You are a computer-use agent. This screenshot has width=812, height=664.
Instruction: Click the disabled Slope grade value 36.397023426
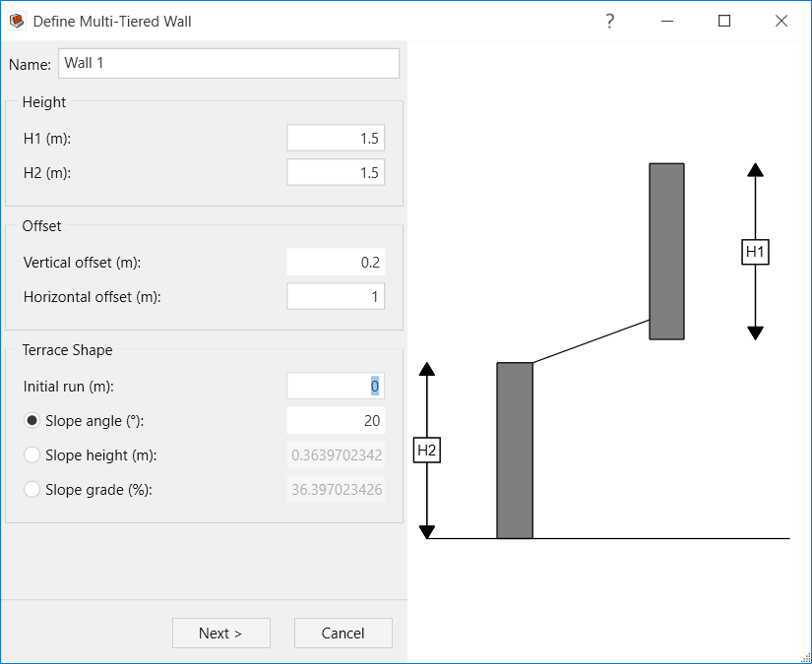click(336, 490)
